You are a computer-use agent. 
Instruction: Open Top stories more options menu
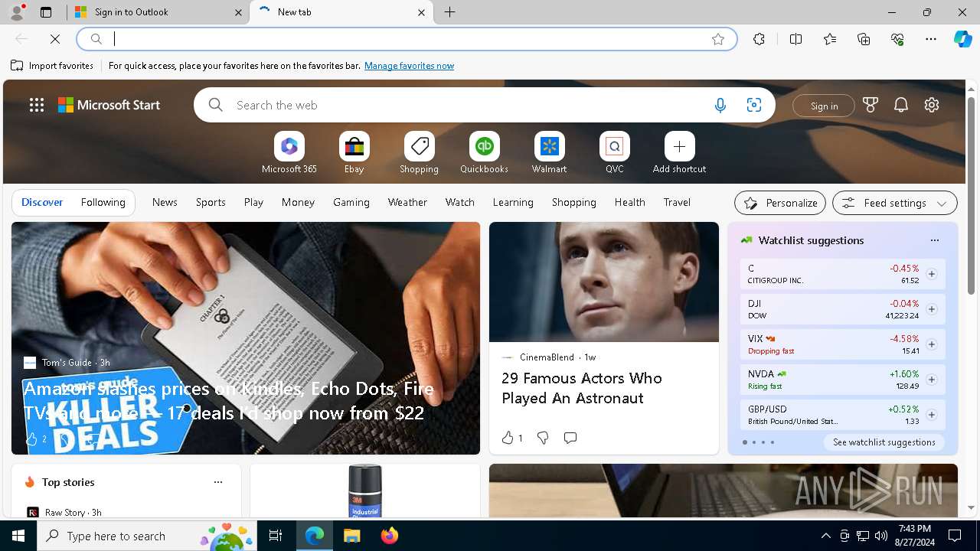click(x=218, y=482)
